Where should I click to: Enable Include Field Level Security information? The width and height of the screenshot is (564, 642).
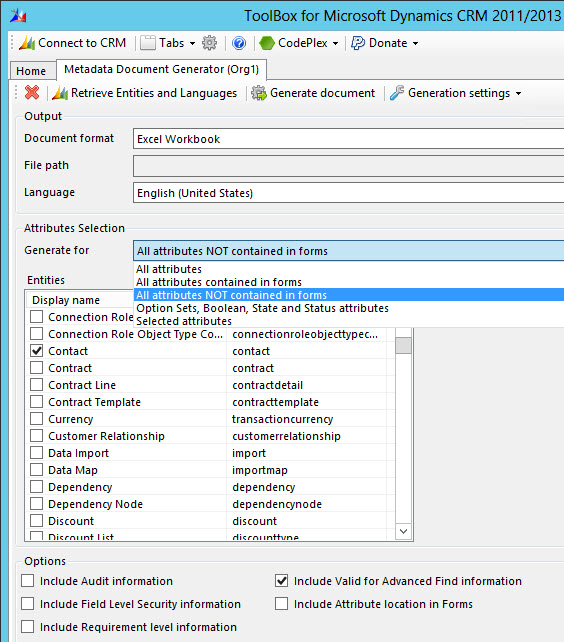(x=27, y=604)
